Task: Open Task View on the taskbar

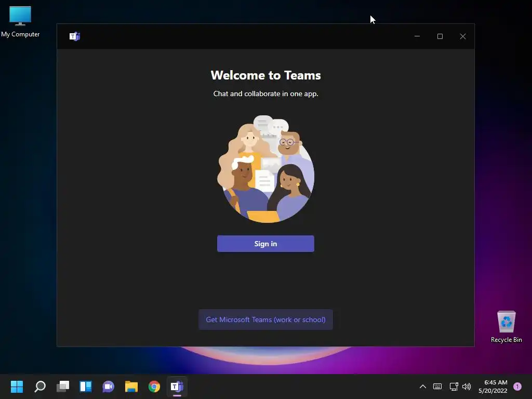Action: (63, 387)
